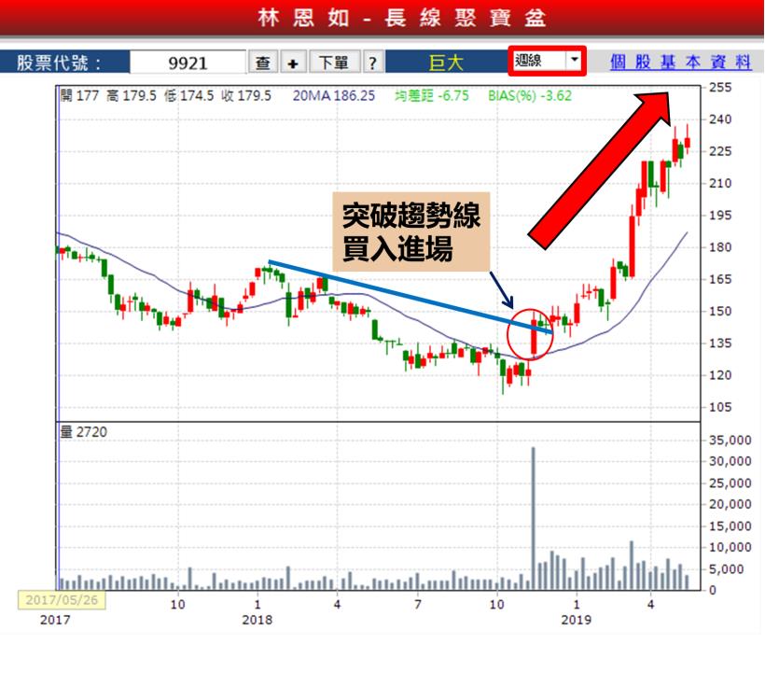Viewport: 765px width, 700px height.
Task: Click the question mark help button
Action: (x=373, y=63)
